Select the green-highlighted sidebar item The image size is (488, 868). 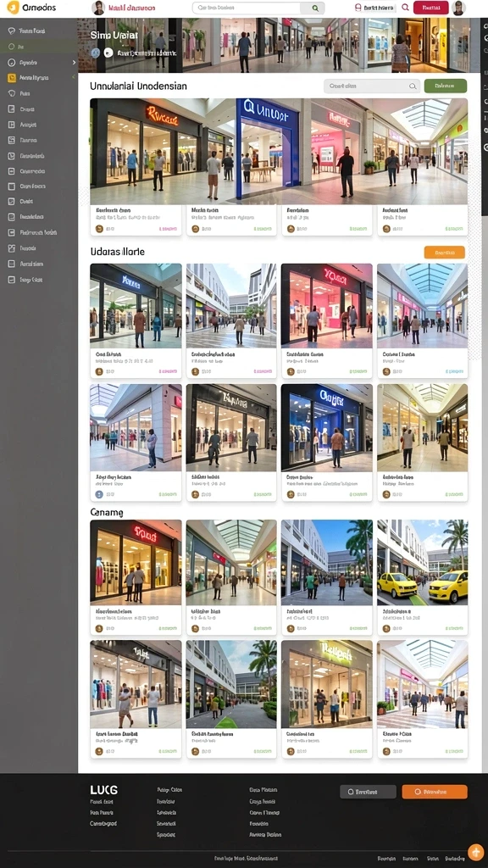(39, 47)
